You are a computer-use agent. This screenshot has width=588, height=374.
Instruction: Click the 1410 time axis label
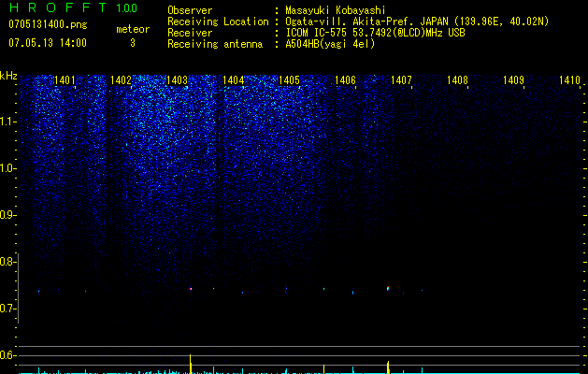click(569, 79)
